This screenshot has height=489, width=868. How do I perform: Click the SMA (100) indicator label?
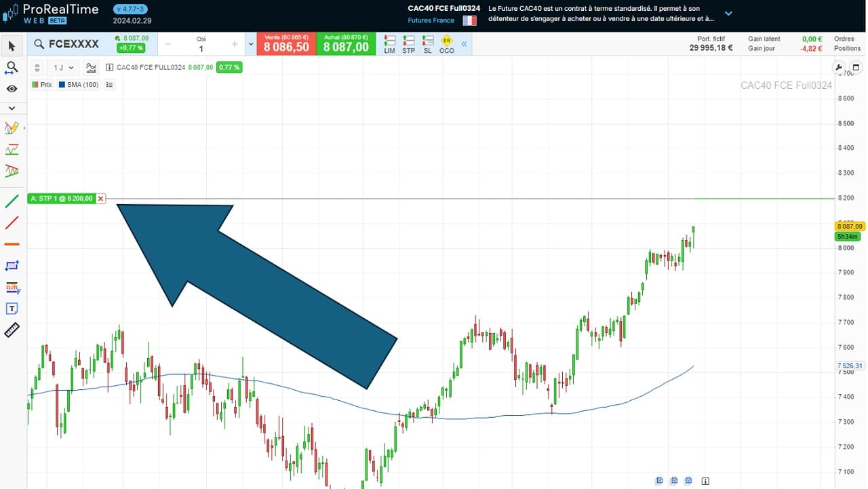(79, 85)
